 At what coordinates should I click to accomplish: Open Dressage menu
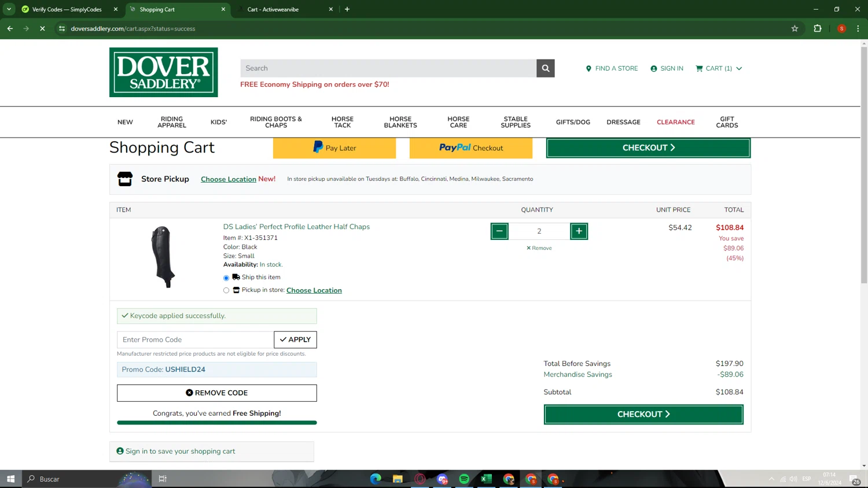pyautogui.click(x=623, y=122)
